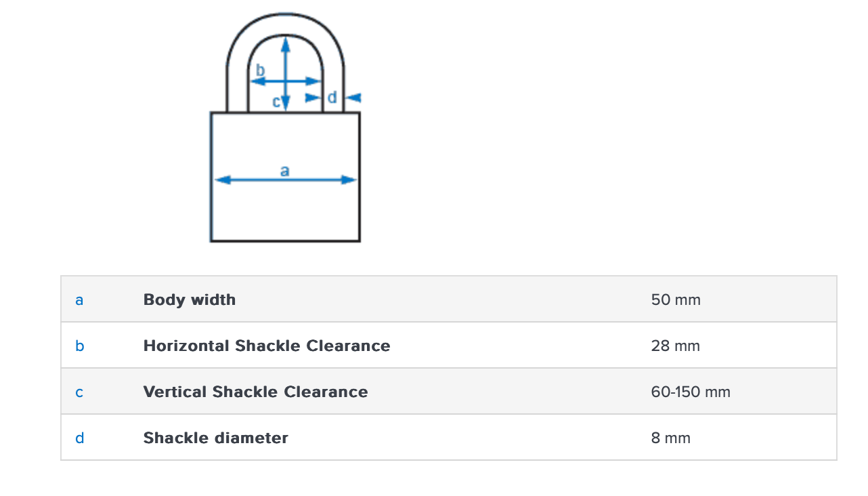
Task: Click the "b" label inside the shackle
Action: tap(261, 70)
